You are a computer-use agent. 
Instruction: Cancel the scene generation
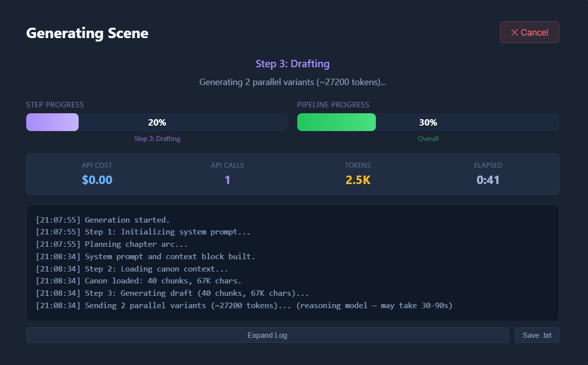529,32
